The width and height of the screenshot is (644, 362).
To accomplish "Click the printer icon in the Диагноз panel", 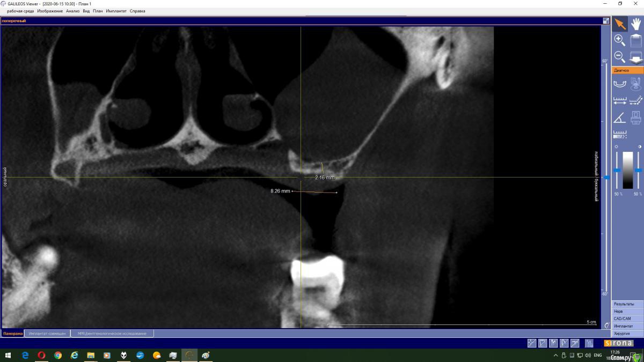I will [636, 117].
